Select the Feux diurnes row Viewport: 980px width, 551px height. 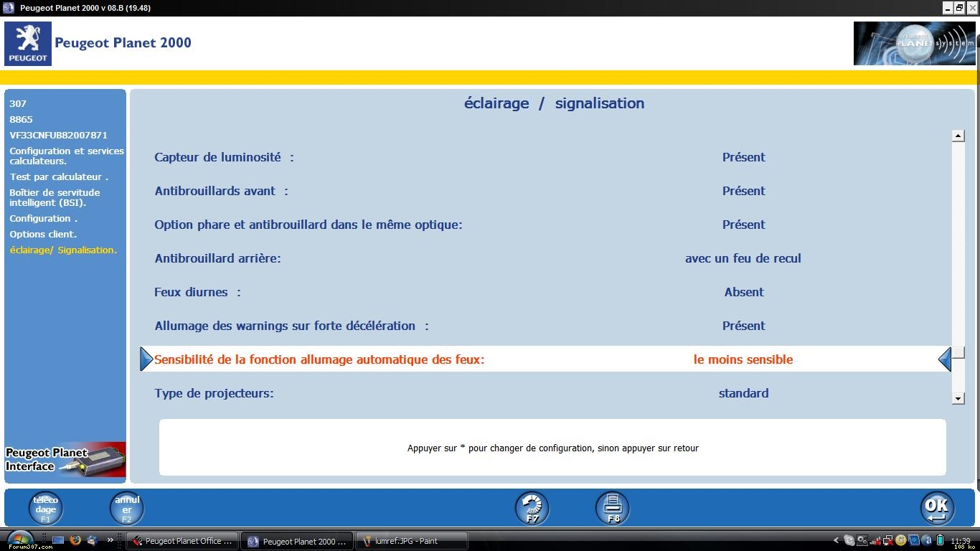[x=545, y=292]
